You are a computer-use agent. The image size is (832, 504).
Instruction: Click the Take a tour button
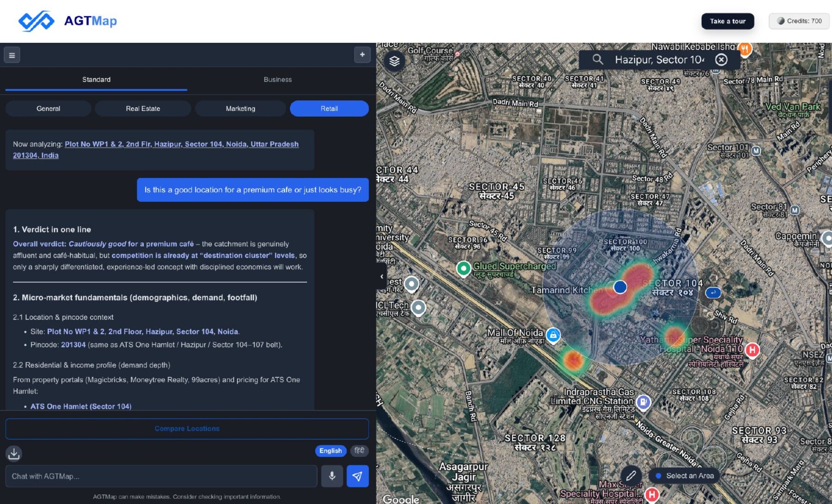[x=728, y=21]
